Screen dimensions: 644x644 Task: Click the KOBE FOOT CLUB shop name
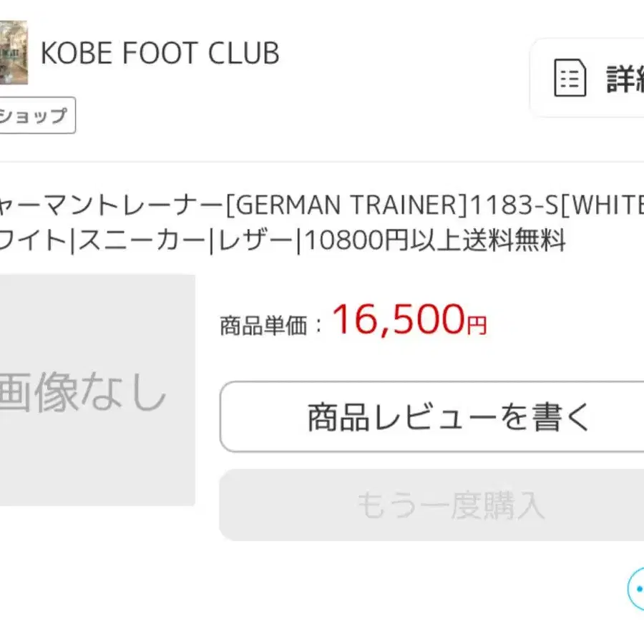(160, 53)
